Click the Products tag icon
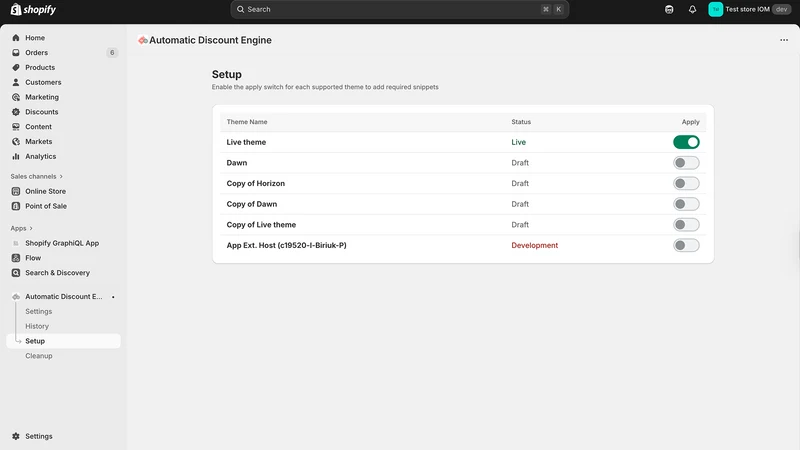Image resolution: width=800 pixels, height=450 pixels. click(x=16, y=67)
